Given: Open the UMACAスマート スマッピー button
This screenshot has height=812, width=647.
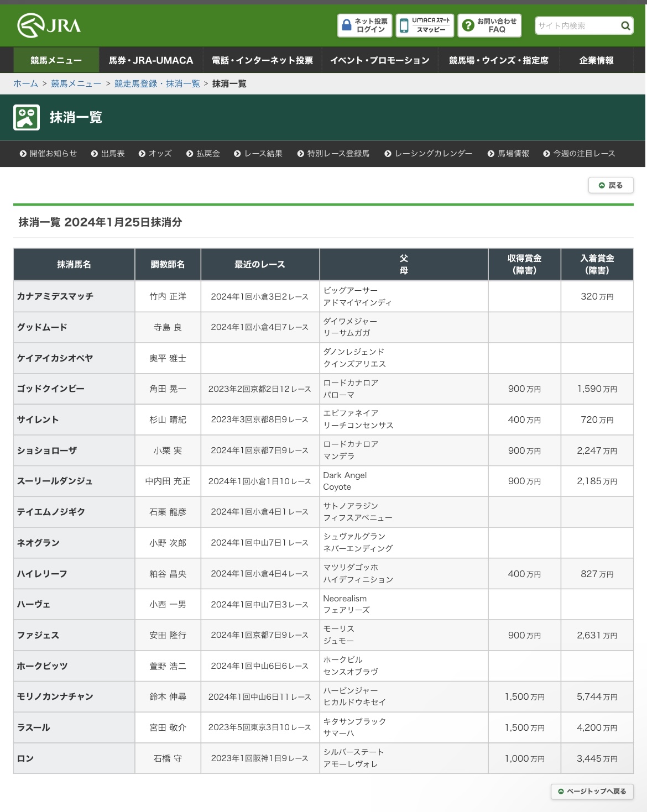Looking at the screenshot, I should pos(425,25).
